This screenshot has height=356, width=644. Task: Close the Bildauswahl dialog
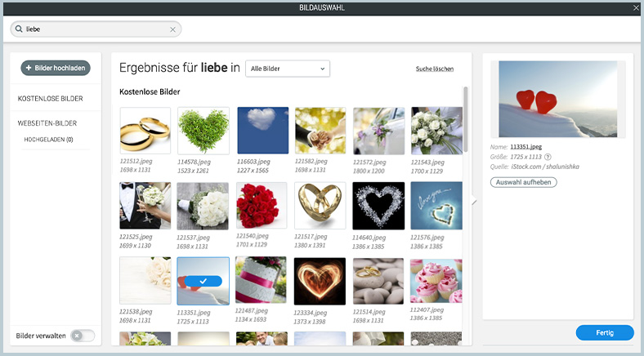click(x=636, y=7)
